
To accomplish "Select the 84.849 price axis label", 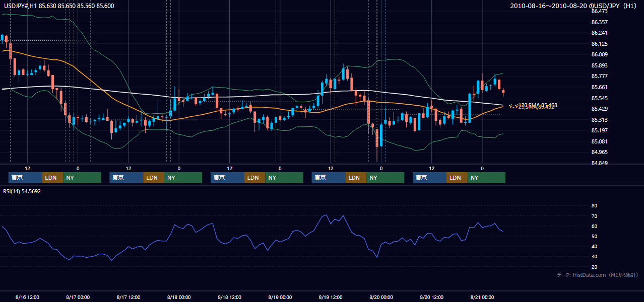I will coord(600,163).
